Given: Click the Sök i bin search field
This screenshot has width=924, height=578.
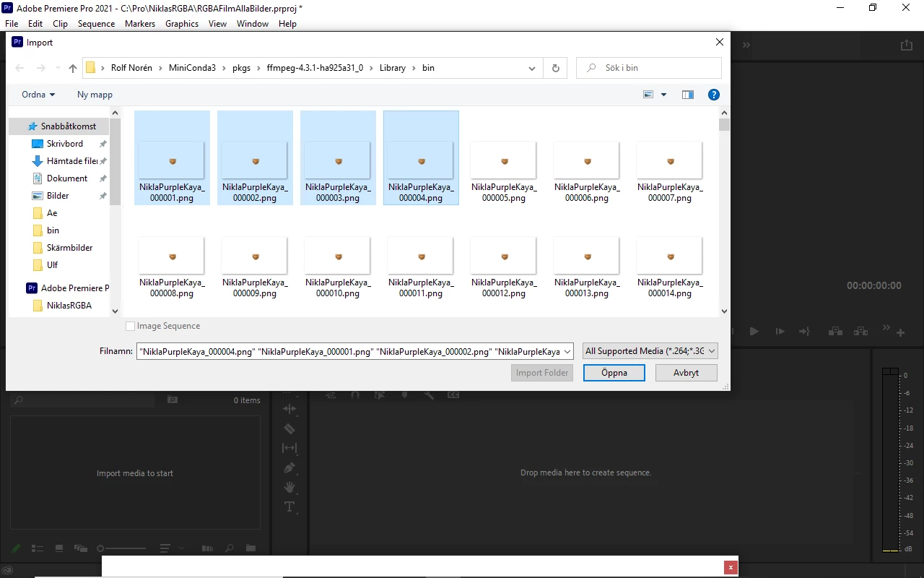Looking at the screenshot, I should [649, 68].
